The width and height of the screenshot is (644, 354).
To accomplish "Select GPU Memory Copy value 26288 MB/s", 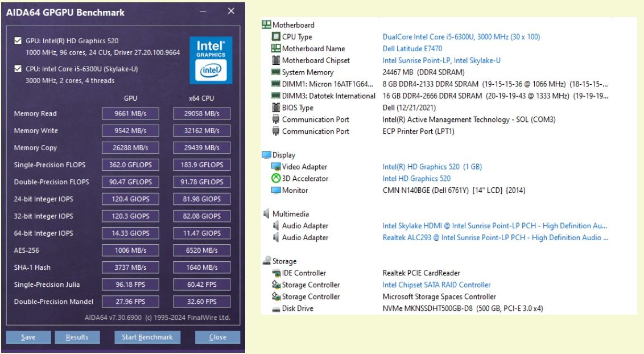I will coord(130,148).
